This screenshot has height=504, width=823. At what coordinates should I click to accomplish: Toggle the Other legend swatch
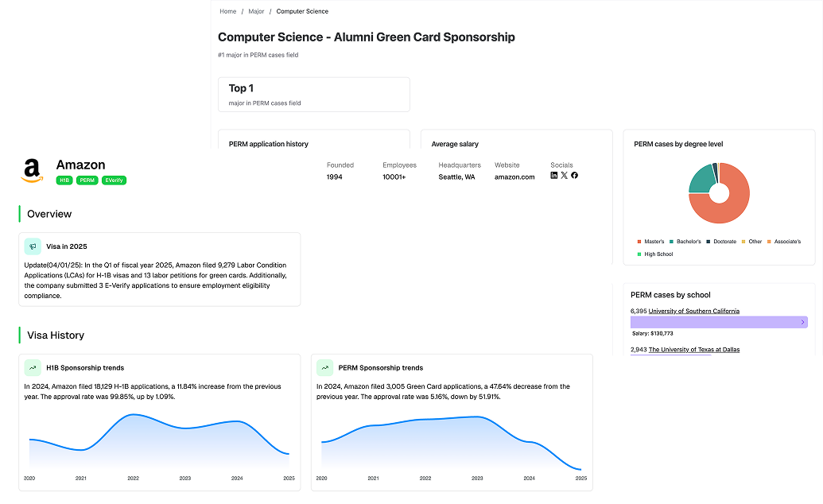point(743,242)
